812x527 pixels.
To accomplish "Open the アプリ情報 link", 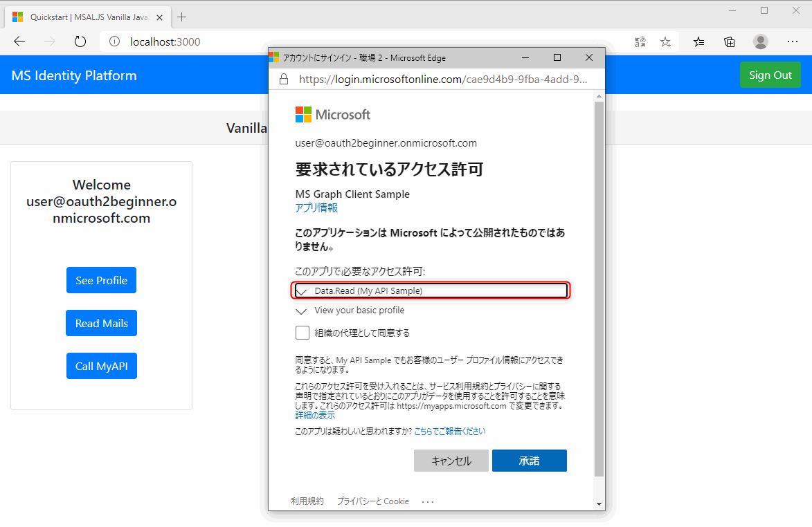I will pyautogui.click(x=316, y=207).
